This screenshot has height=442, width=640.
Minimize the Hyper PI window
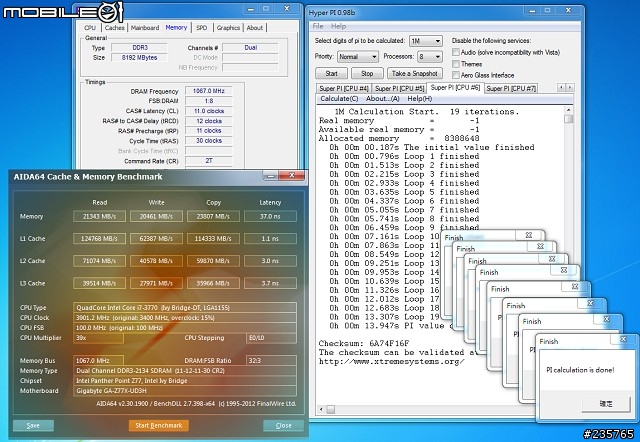532,11
